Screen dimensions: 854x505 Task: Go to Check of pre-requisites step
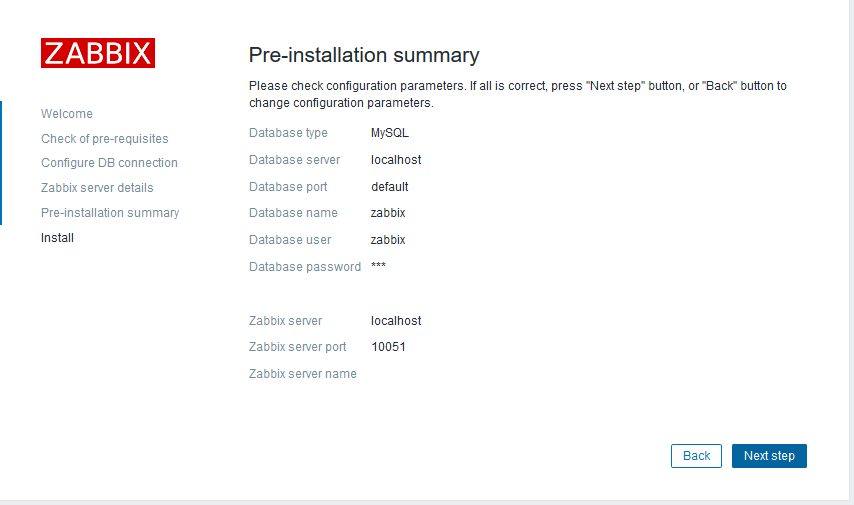[x=105, y=139]
